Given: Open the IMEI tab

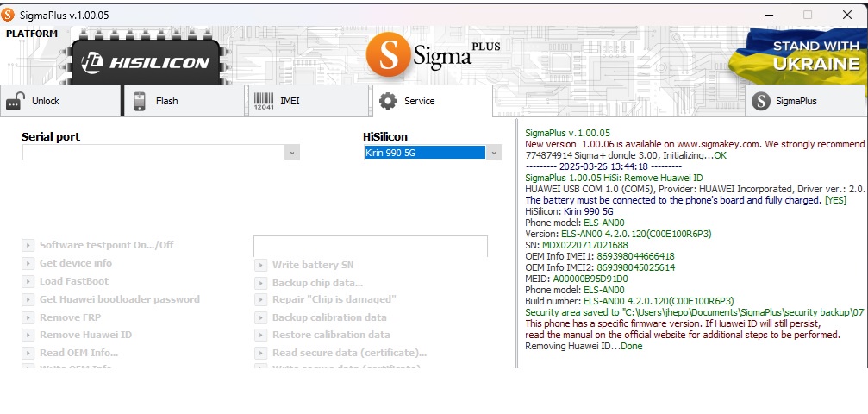Looking at the screenshot, I should click(x=290, y=101).
